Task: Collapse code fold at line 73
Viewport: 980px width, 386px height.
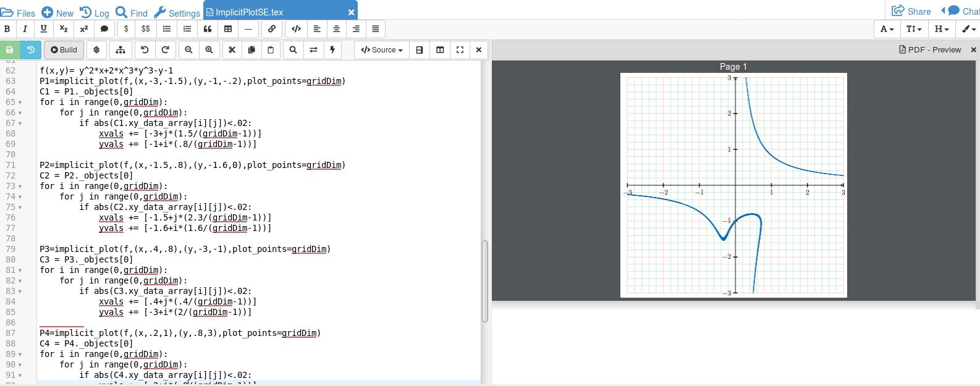Action: tap(20, 187)
